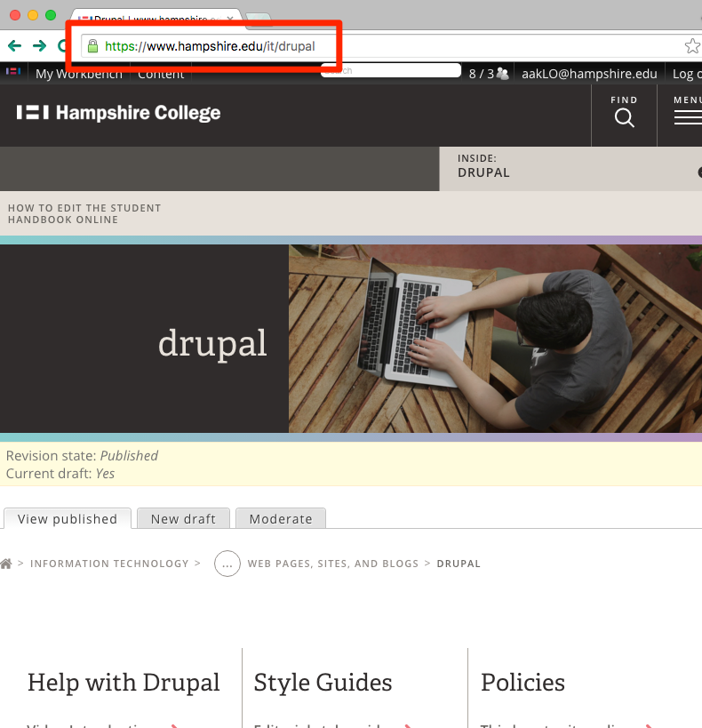Go to Web Pages, Sites, and Blogs breadcrumb
Image resolution: width=702 pixels, height=728 pixels.
[x=333, y=564]
